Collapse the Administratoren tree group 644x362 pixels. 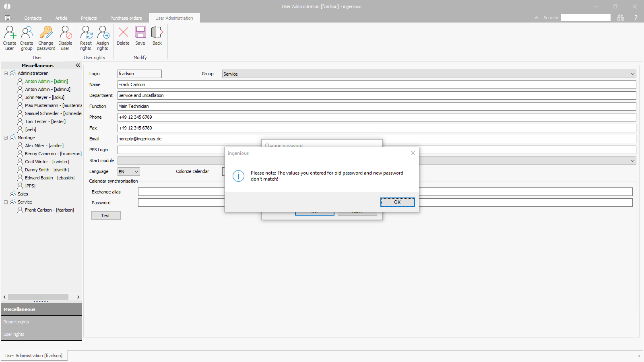[x=6, y=74]
